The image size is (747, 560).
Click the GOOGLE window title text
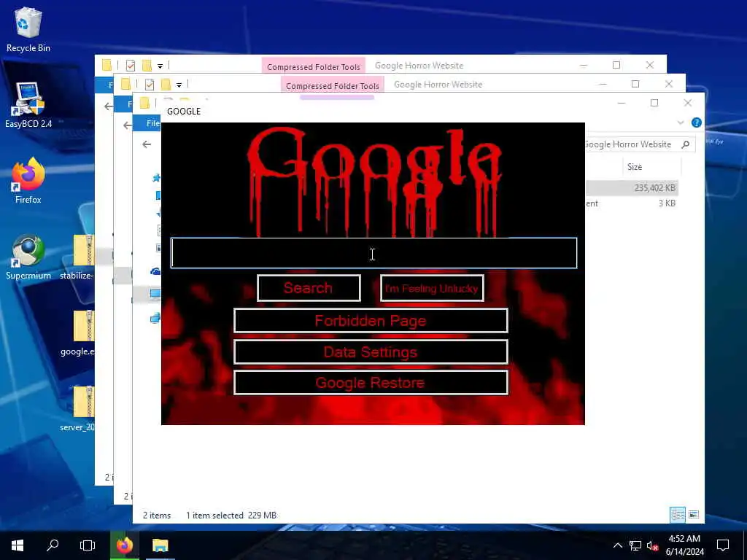tap(183, 111)
